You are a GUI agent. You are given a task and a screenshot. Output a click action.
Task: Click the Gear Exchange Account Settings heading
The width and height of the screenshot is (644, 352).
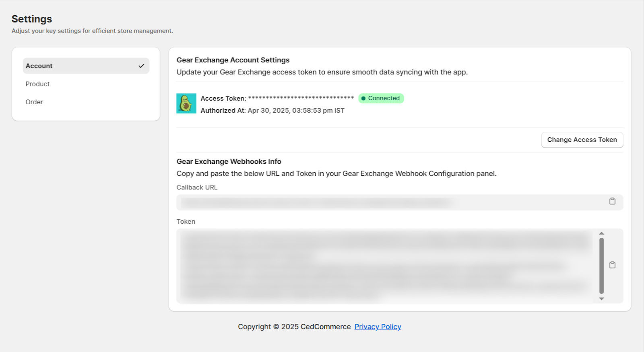click(233, 60)
